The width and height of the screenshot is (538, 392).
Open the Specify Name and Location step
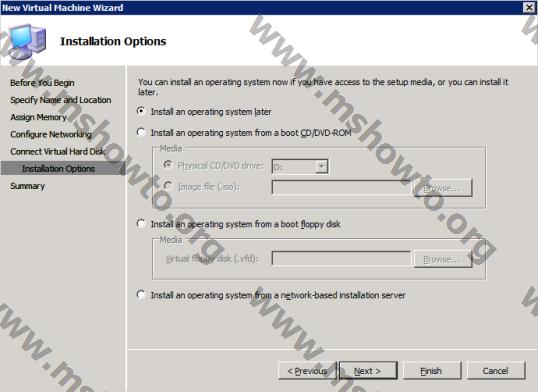61,100
